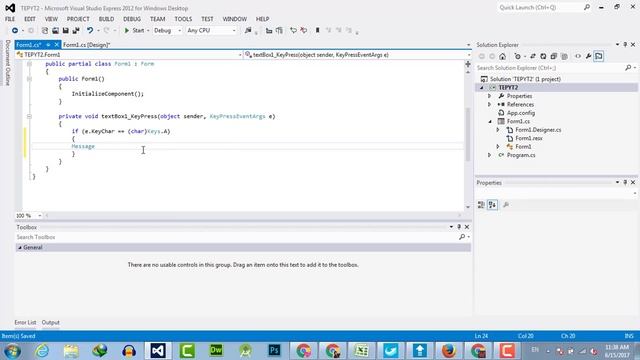
Task: Click Categorized view icon in Properties panel
Action: (481, 205)
